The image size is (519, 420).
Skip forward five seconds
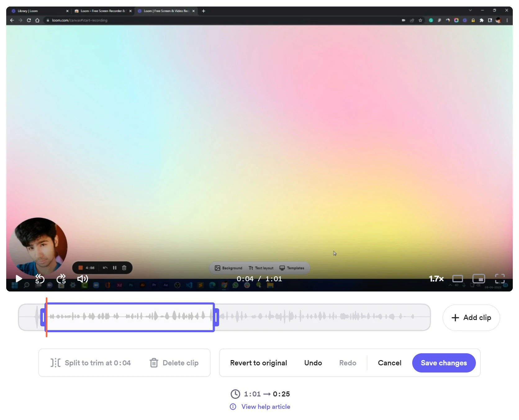tap(61, 279)
